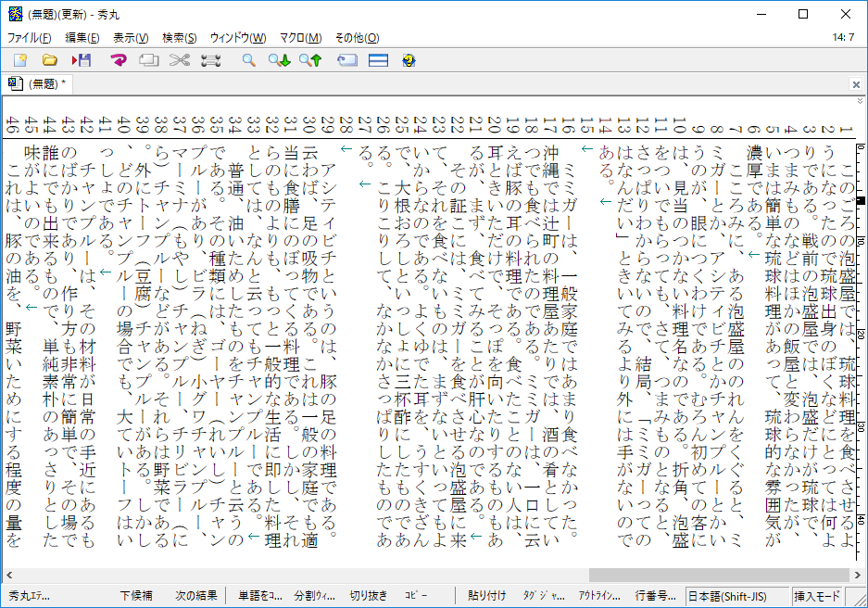This screenshot has height=608, width=868.
Task: Maximize the Hidemaru window
Action: [803, 14]
